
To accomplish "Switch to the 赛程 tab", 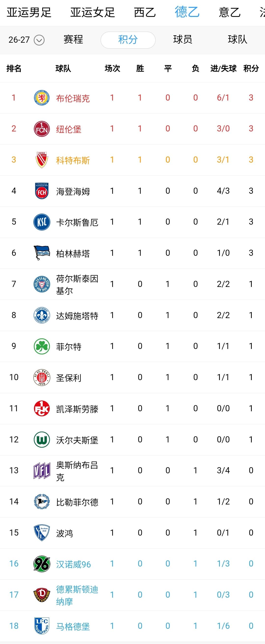I will [x=73, y=39].
